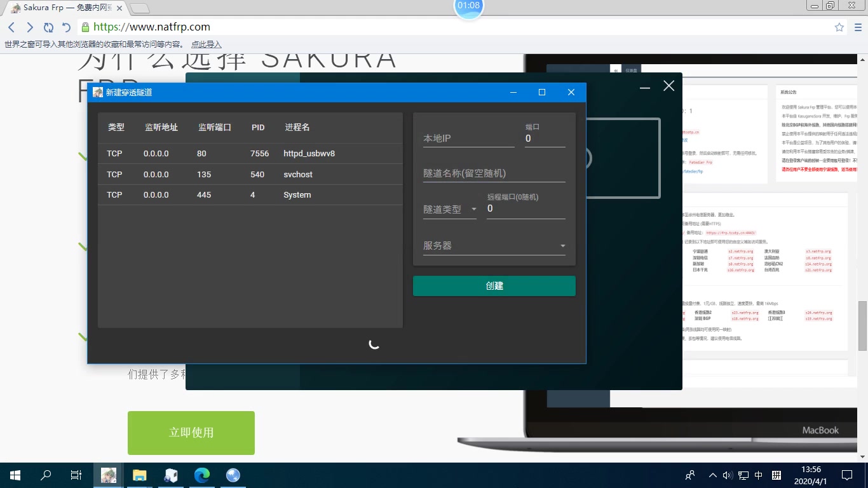
Task: Click the address bar URL
Action: tap(151, 27)
